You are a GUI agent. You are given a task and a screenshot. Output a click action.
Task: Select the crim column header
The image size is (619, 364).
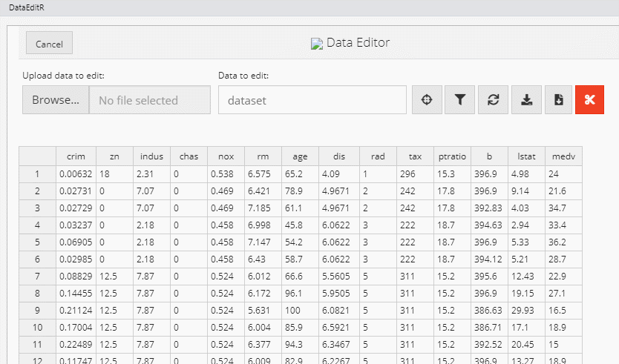(x=76, y=156)
